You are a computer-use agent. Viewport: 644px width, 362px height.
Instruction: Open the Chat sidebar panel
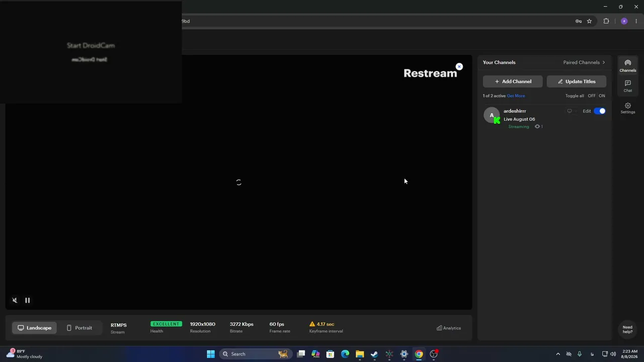click(x=628, y=86)
